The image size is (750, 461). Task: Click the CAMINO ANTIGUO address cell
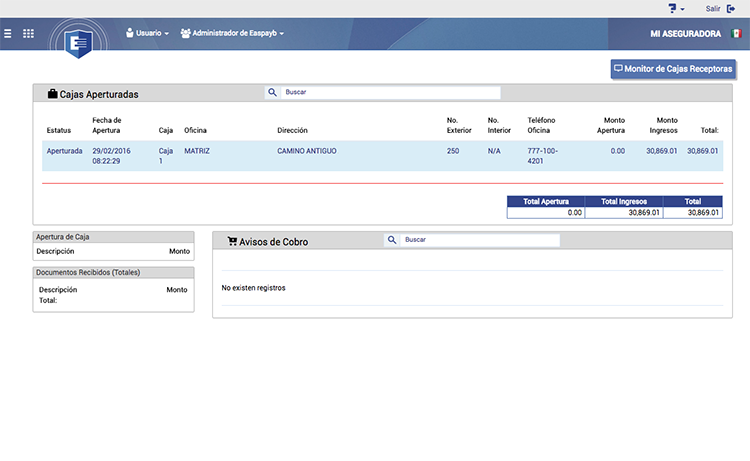[x=307, y=151]
